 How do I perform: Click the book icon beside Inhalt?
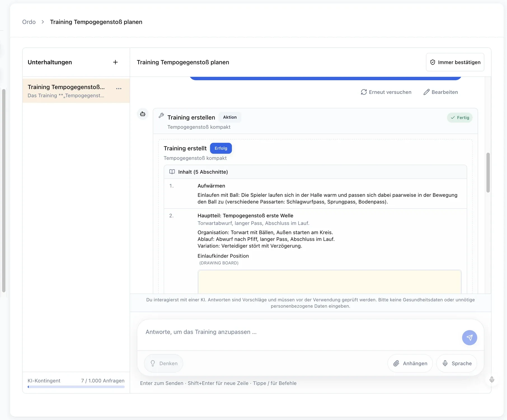(172, 172)
